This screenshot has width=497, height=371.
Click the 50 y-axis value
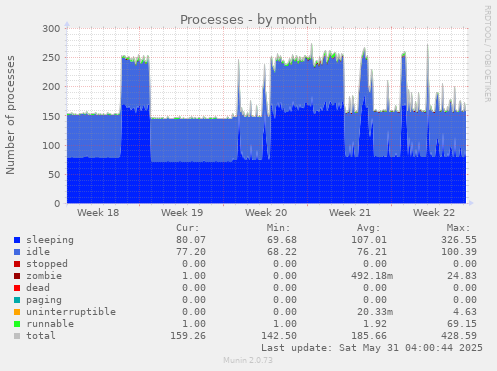(54, 174)
